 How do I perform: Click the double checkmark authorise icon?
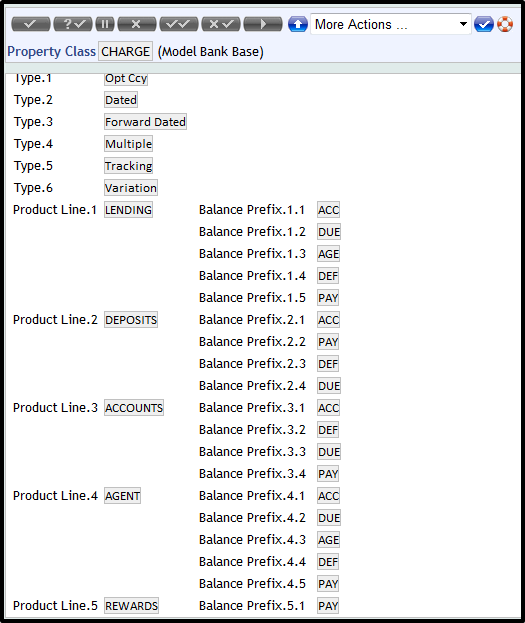pyautogui.click(x=179, y=24)
